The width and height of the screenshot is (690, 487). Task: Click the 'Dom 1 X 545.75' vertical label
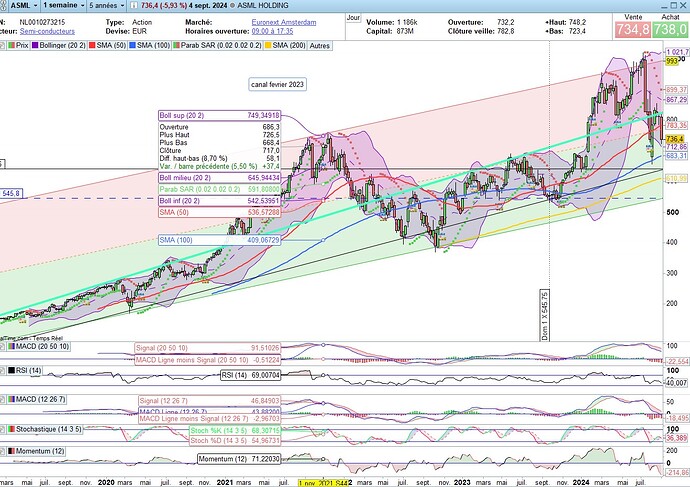[545, 315]
